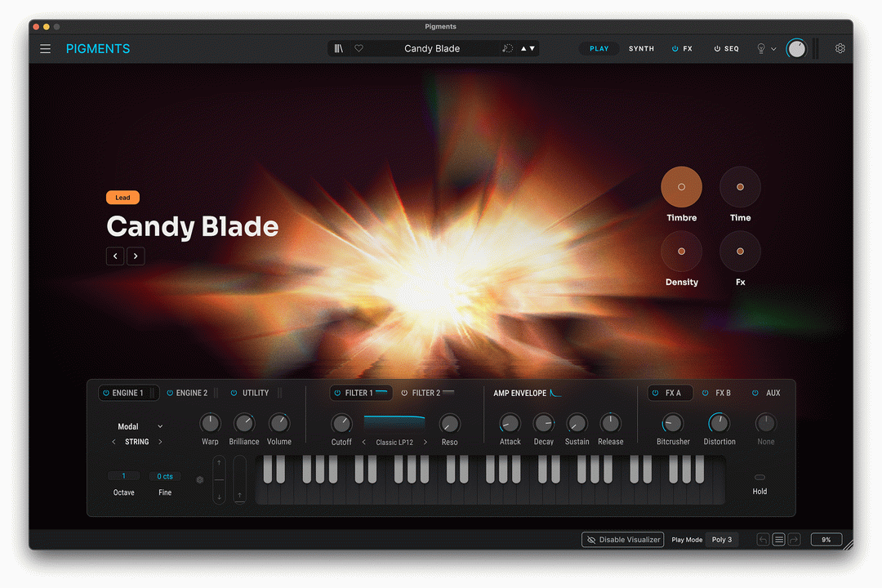This screenshot has height=588, width=882.
Task: Click the Disable Visualizer button
Action: pos(622,539)
